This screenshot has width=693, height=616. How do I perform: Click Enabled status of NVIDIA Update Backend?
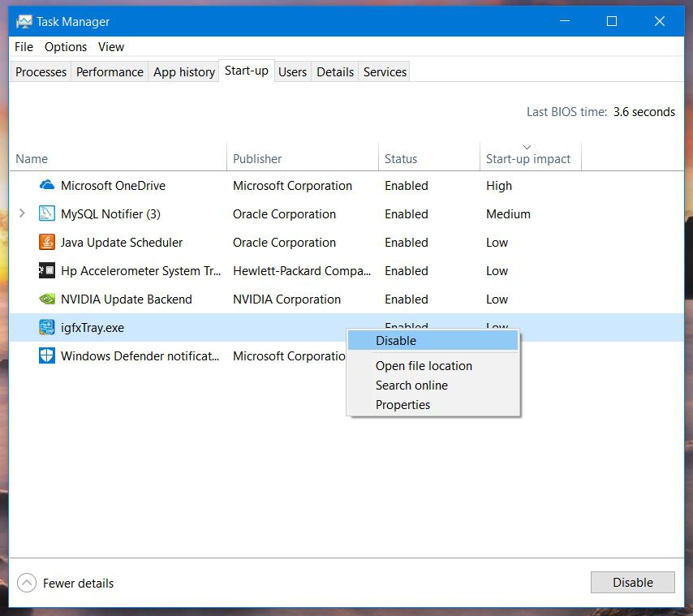(407, 299)
